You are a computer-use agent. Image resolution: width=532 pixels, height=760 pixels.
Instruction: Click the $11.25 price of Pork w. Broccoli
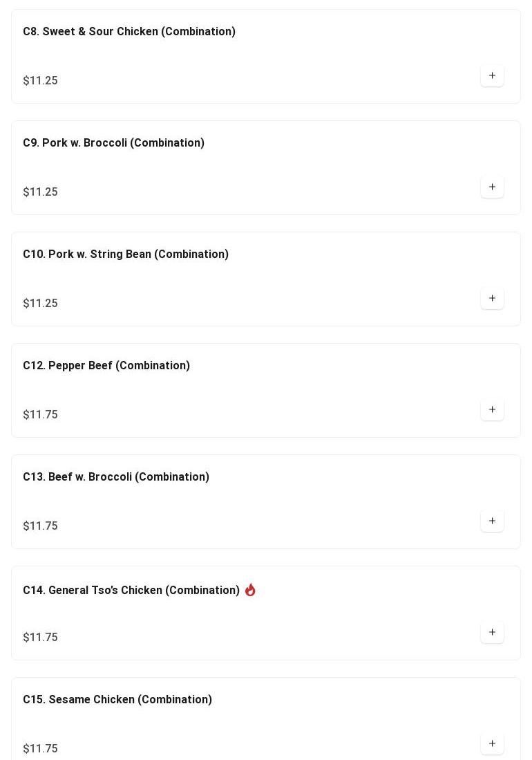point(40,192)
